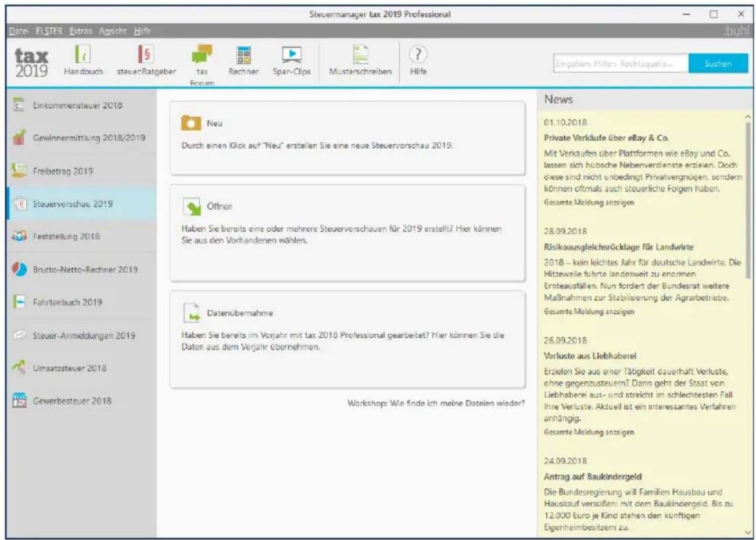Click the News panel heading

558,99
